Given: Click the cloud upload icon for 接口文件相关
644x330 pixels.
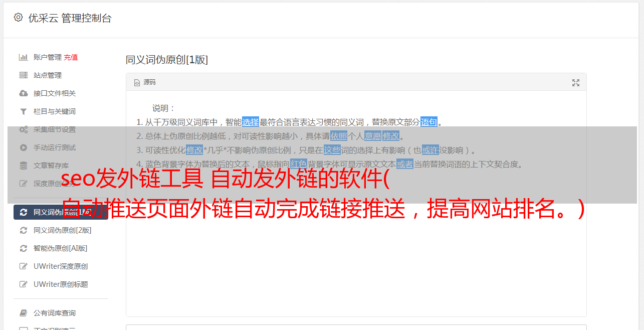Looking at the screenshot, I should [x=23, y=93].
